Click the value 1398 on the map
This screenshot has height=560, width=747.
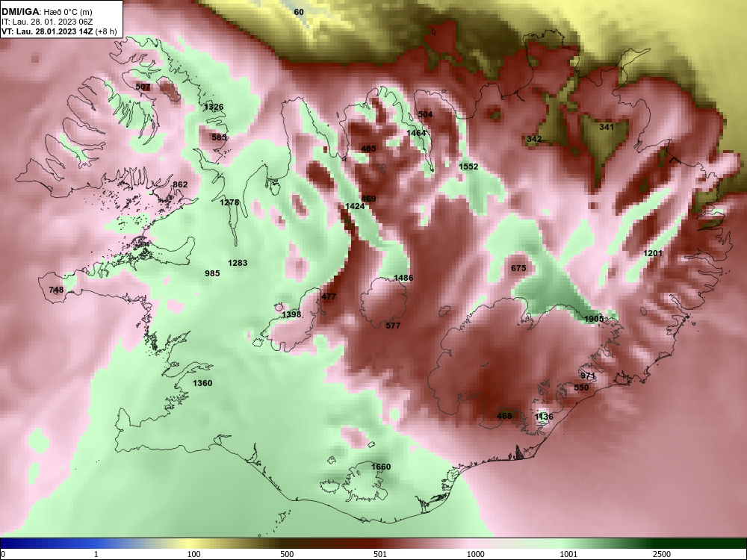[291, 315]
